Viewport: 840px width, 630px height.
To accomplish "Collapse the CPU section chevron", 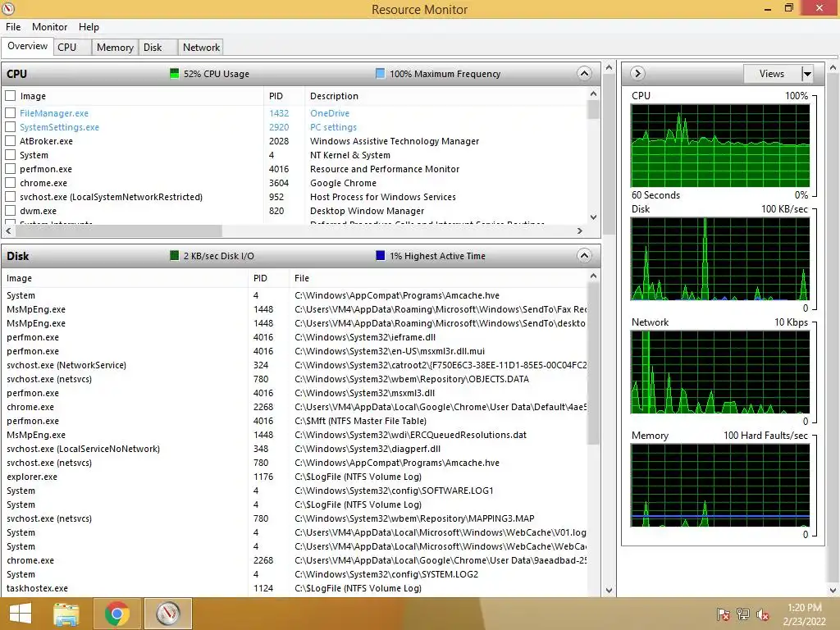I will pos(584,73).
